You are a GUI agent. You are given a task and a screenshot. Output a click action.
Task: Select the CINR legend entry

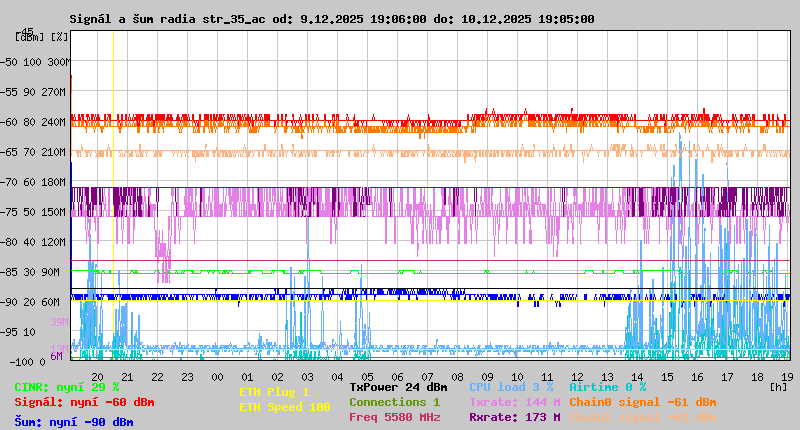point(67,387)
